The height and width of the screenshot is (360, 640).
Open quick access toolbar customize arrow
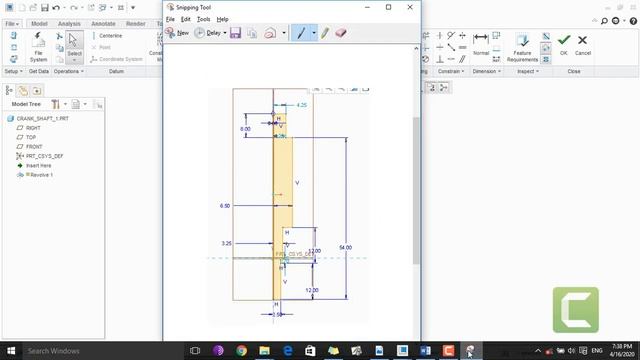(x=133, y=8)
